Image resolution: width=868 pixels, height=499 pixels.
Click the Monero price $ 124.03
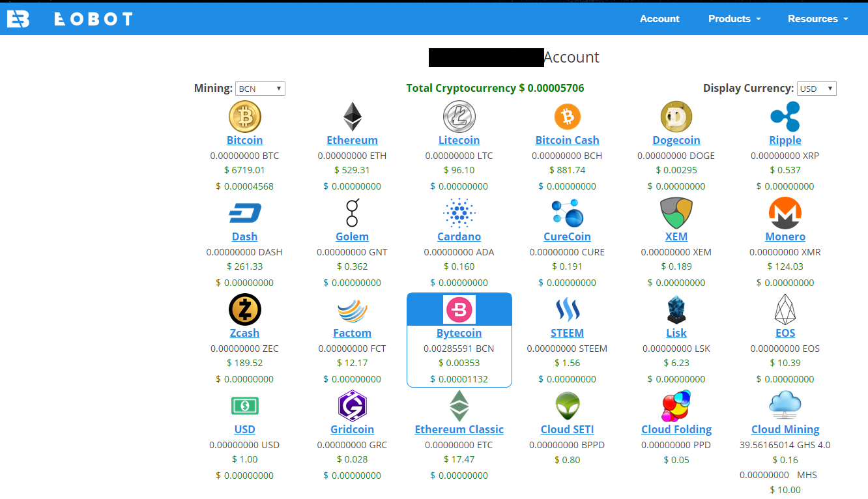click(x=785, y=266)
